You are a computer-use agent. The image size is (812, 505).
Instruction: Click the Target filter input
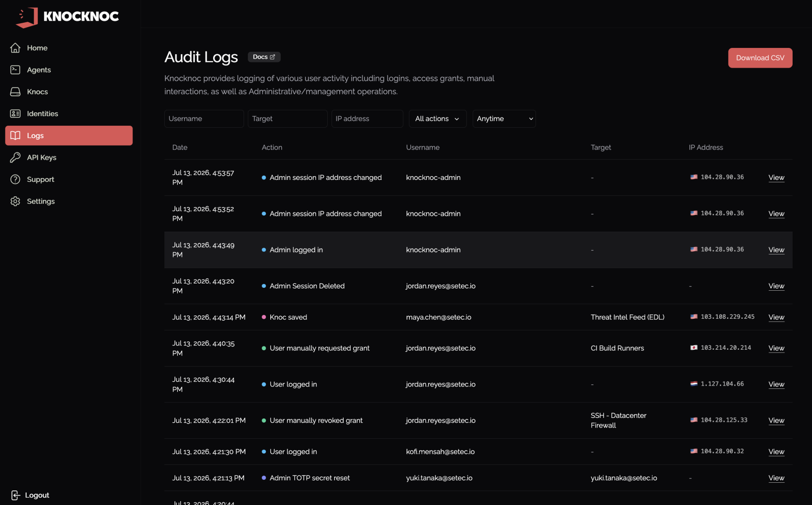[288, 119]
